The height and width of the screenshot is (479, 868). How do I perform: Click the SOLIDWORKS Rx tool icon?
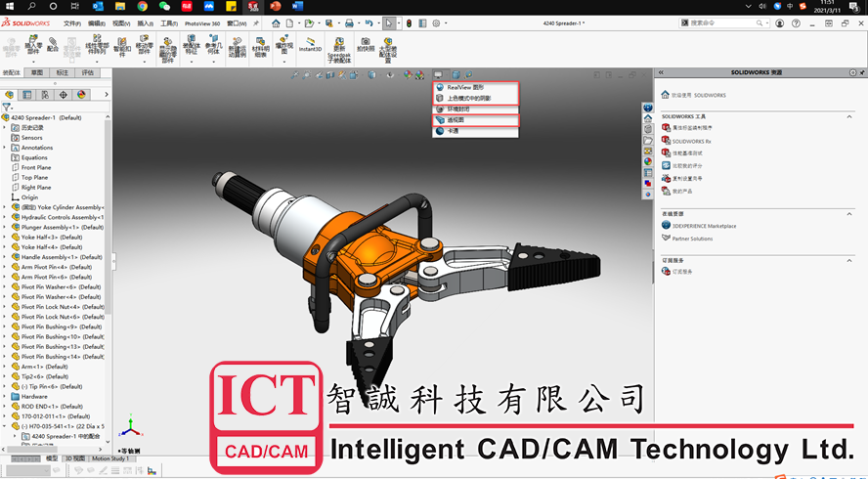coord(666,141)
